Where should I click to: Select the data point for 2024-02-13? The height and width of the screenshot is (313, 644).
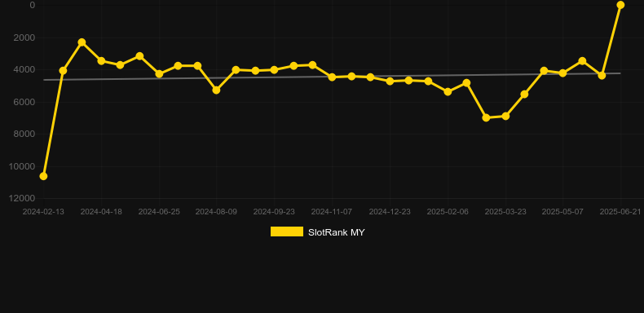43,176
